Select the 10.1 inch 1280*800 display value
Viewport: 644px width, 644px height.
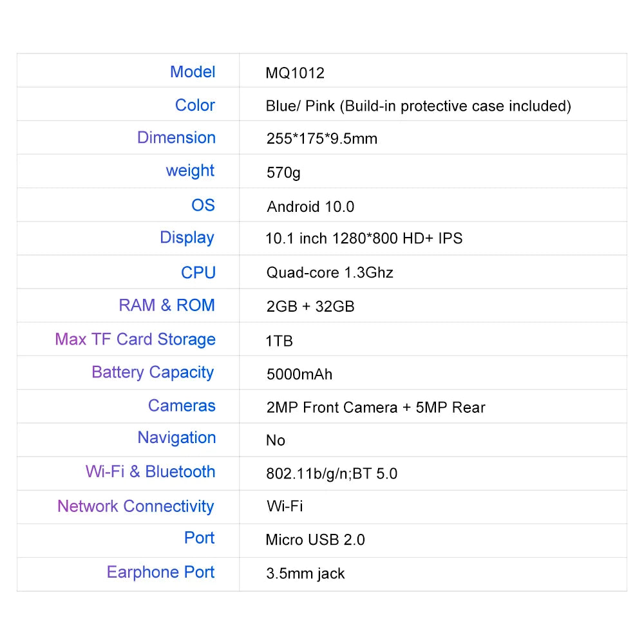(x=364, y=238)
